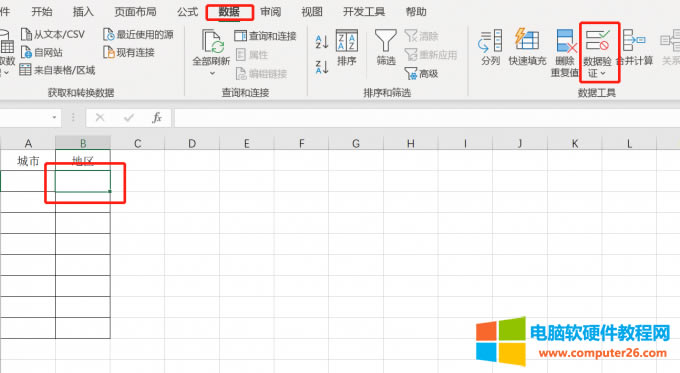Sort ascending with the A-Z icon
The width and height of the screenshot is (680, 373).
coord(322,42)
